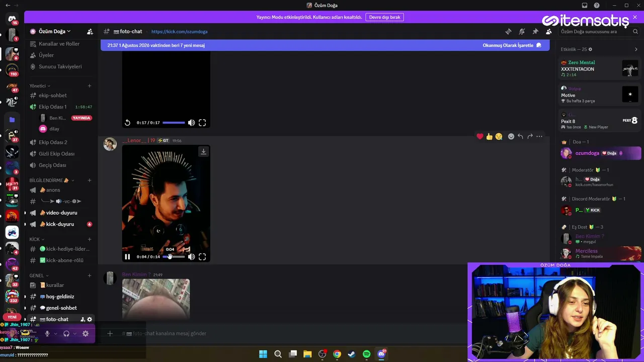Viewport: 644px width, 362px height.
Task: Open more message options ellipsis
Action: tap(539, 136)
